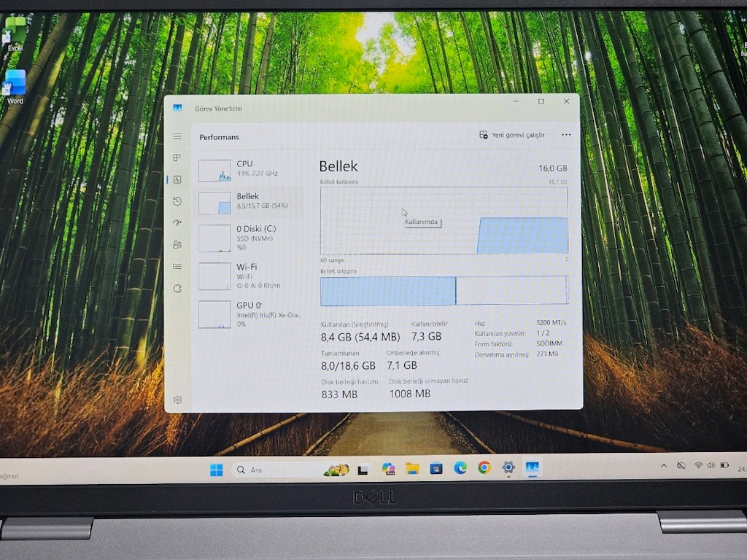Open File Explorer on the taskbar
This screenshot has height=560, width=747.
pyautogui.click(x=412, y=469)
